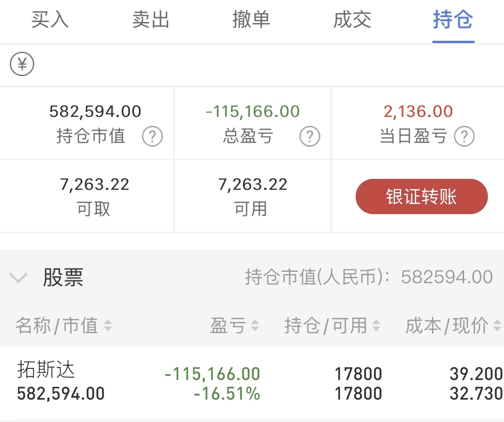Collapse the 股票 section chevron

[18, 278]
